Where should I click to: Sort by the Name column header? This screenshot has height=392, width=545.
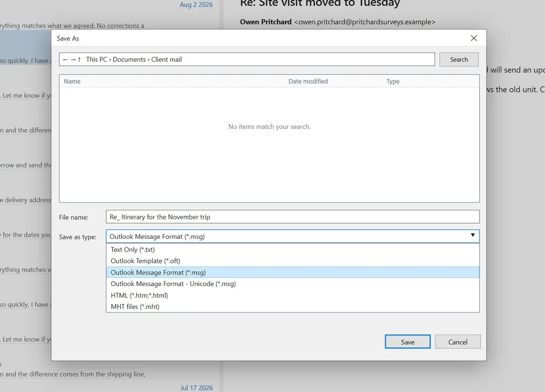coord(72,81)
